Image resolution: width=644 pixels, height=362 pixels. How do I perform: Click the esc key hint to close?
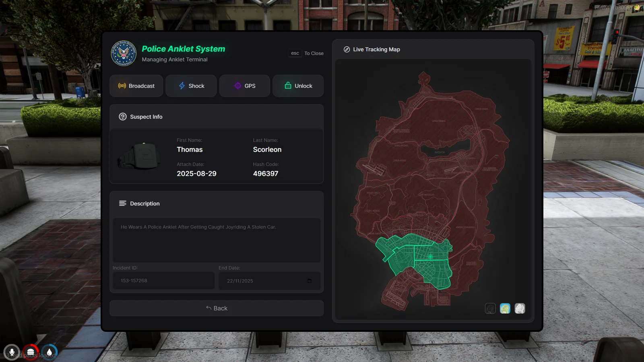[x=295, y=53]
